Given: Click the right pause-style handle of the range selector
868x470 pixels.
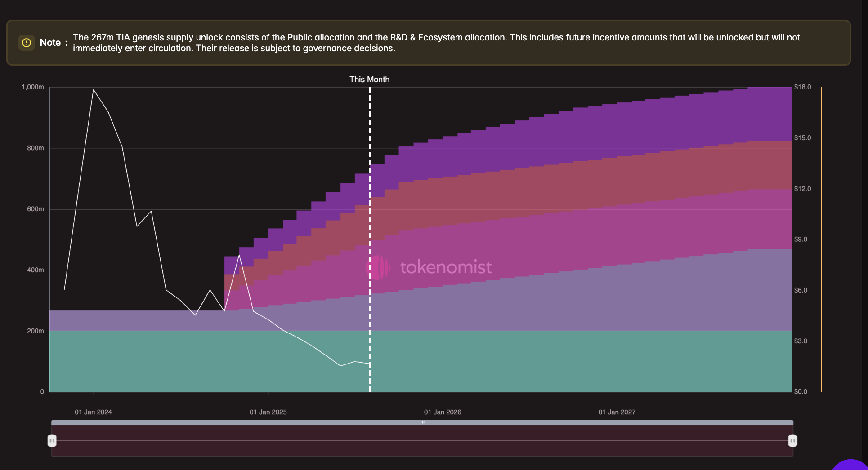Looking at the screenshot, I should (792, 441).
